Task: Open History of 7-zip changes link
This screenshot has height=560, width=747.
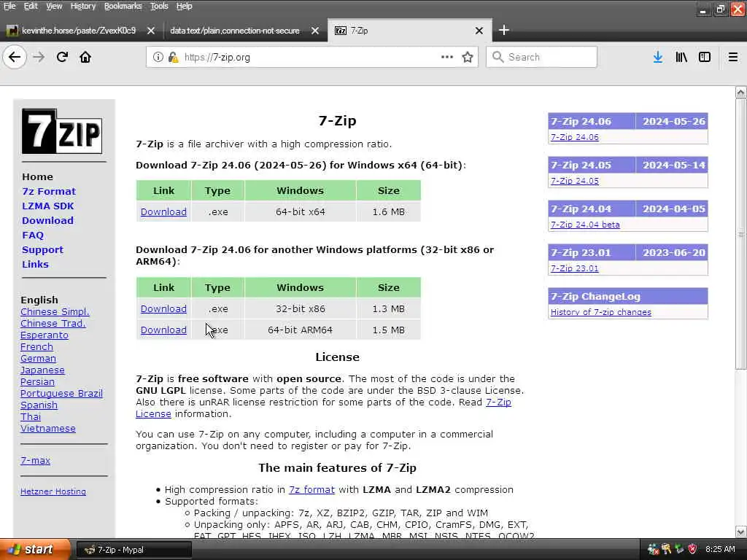Action: 601,312
